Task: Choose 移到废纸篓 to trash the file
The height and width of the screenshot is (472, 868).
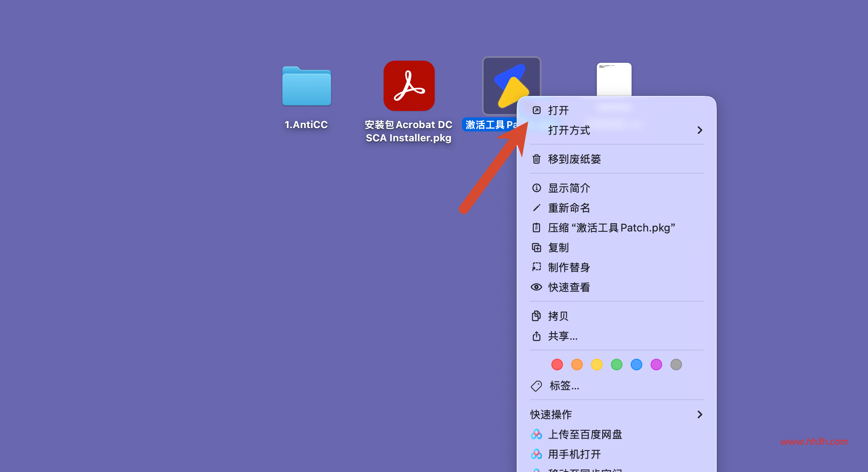Action: pyautogui.click(x=617, y=159)
